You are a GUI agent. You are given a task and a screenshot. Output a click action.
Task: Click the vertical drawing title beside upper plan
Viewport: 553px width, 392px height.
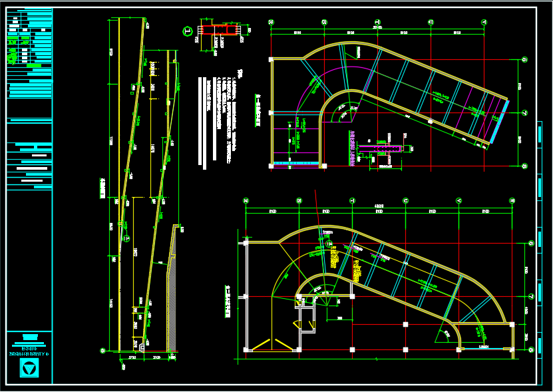[258, 111]
